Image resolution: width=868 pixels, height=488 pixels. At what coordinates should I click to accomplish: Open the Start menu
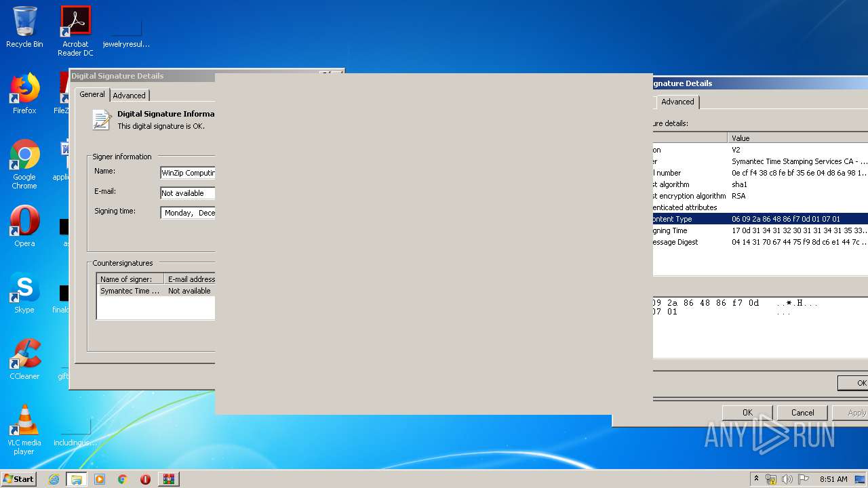point(19,479)
